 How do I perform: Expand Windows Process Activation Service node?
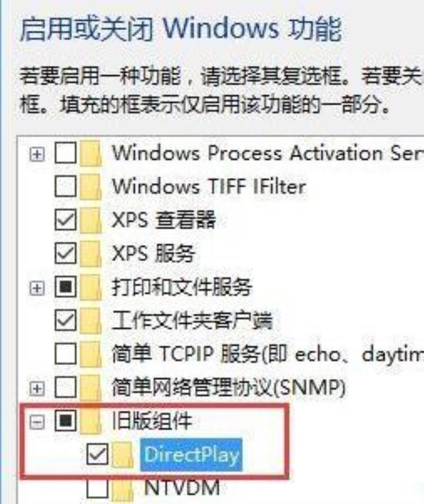37,155
